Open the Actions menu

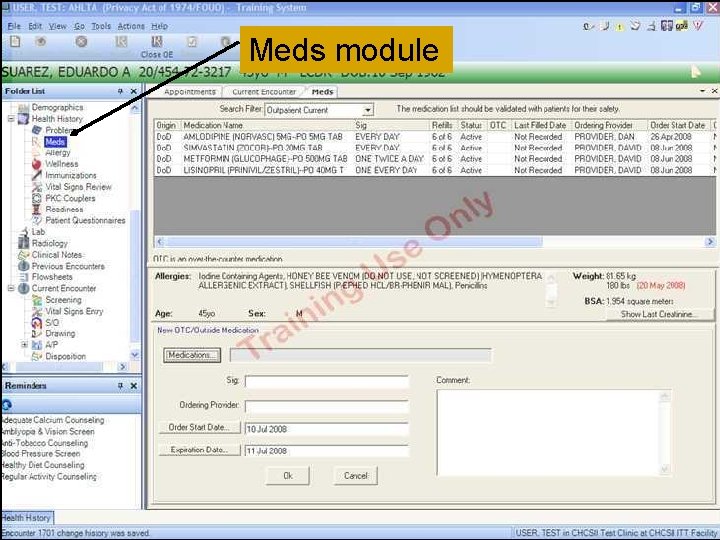click(x=131, y=26)
